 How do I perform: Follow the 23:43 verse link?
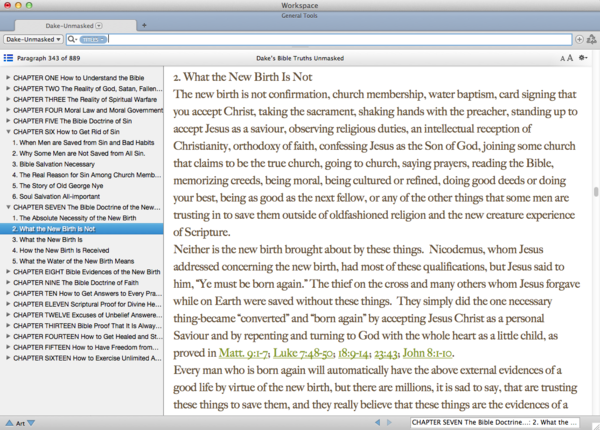pos(386,354)
